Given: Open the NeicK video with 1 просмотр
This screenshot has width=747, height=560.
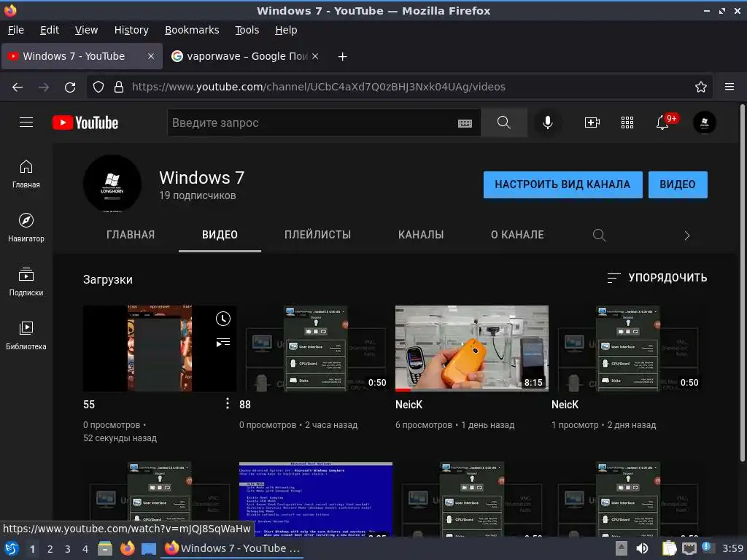Looking at the screenshot, I should coord(565,405).
